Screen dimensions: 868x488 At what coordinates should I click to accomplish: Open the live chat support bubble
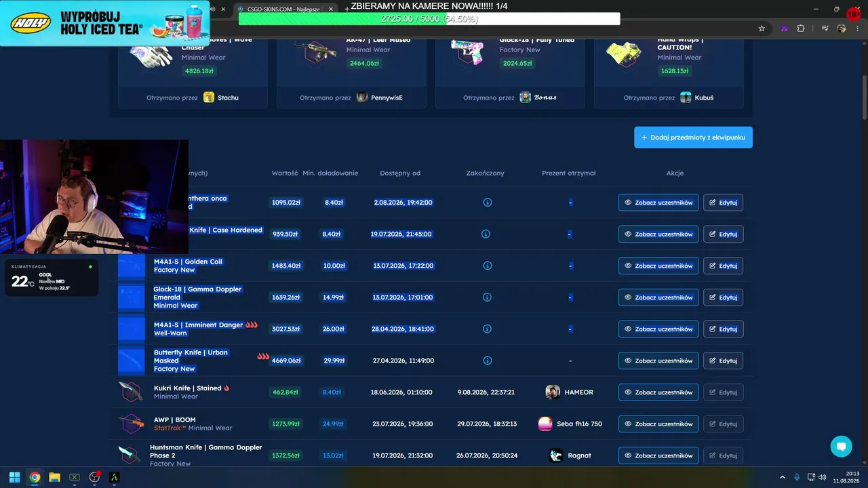coord(841,446)
